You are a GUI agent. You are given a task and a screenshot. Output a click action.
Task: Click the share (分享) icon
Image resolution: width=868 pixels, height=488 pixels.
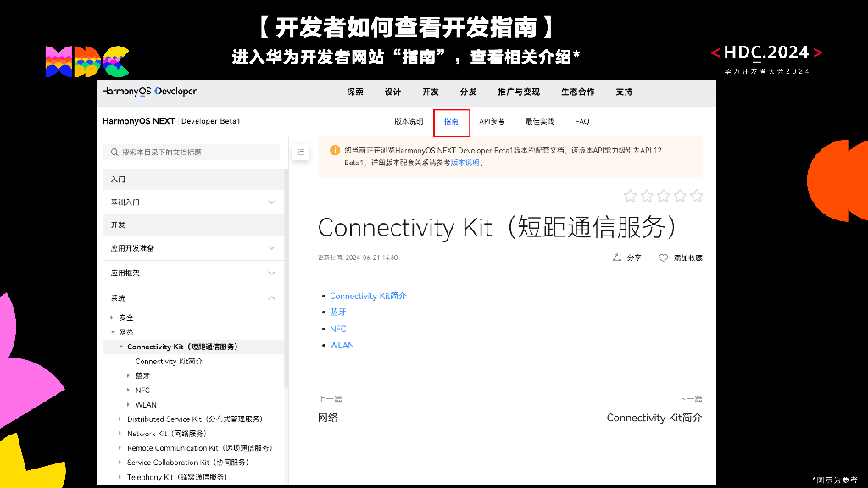(618, 258)
